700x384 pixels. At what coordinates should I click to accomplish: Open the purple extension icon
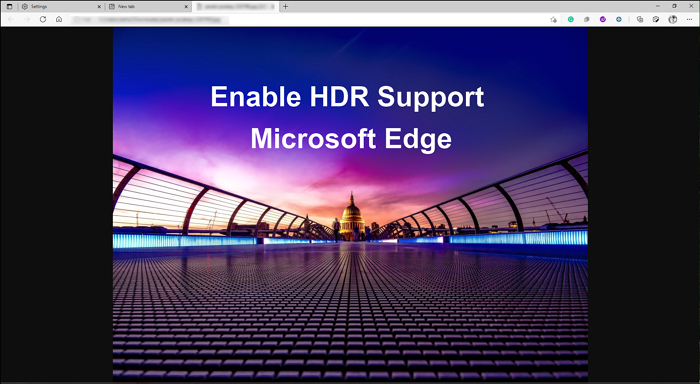(x=603, y=19)
